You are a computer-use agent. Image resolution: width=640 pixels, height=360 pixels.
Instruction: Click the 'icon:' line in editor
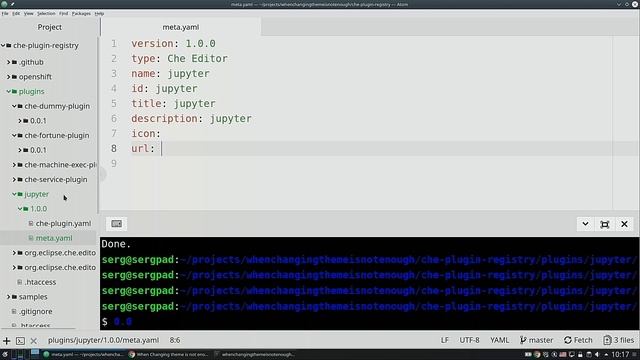146,133
